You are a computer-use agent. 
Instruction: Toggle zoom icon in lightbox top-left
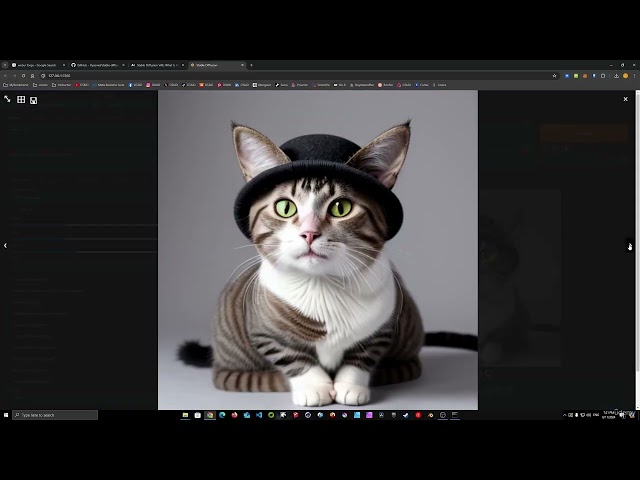[x=7, y=99]
